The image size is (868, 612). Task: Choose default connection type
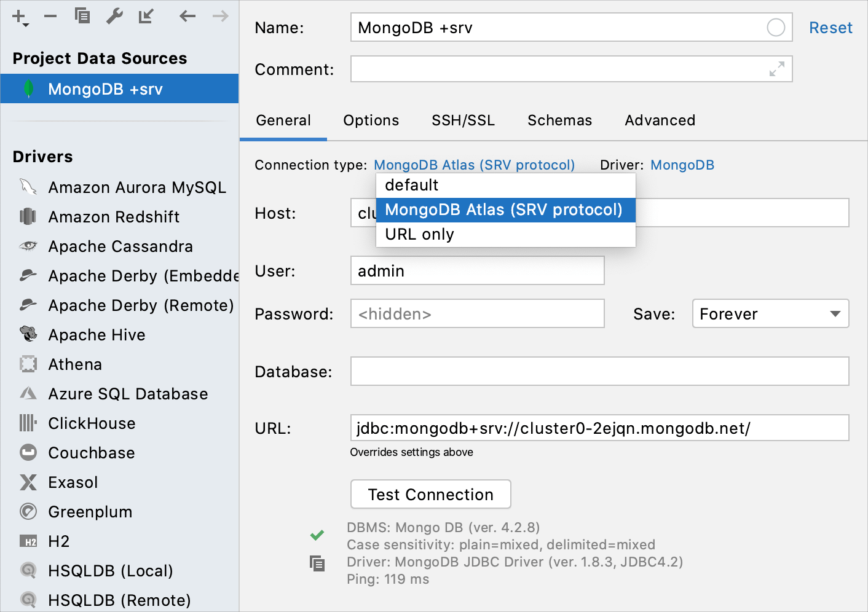click(x=505, y=185)
